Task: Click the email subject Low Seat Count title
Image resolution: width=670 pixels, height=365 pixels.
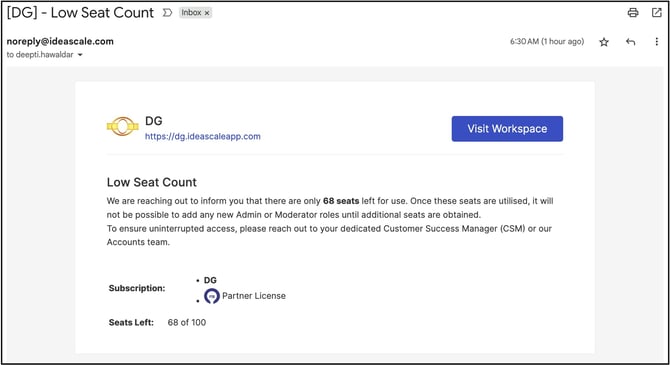Action: 80,13
